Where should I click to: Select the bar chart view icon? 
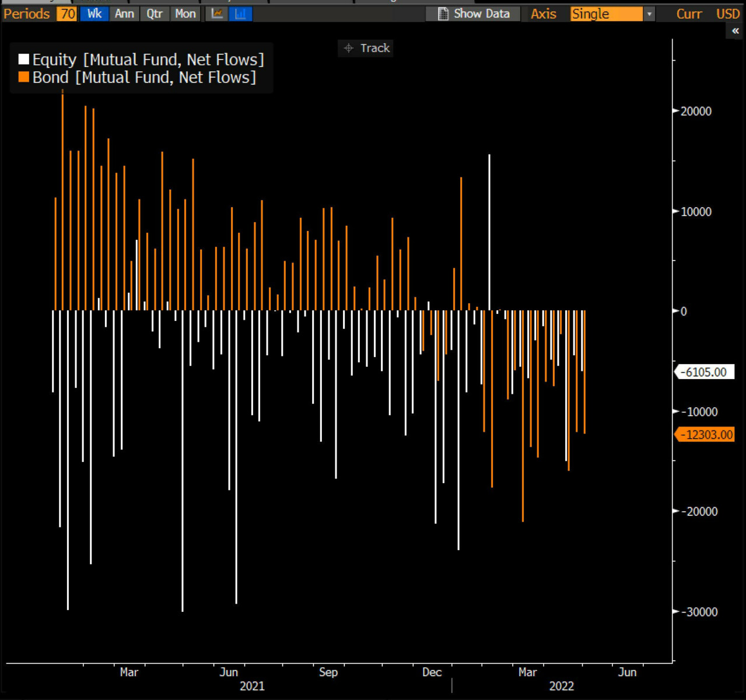pyautogui.click(x=240, y=13)
